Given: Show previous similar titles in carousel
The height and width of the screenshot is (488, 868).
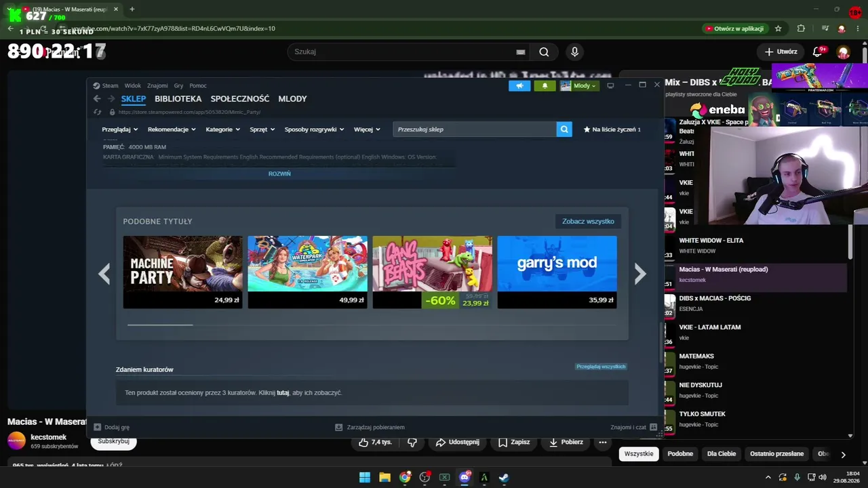Looking at the screenshot, I should coord(104,273).
